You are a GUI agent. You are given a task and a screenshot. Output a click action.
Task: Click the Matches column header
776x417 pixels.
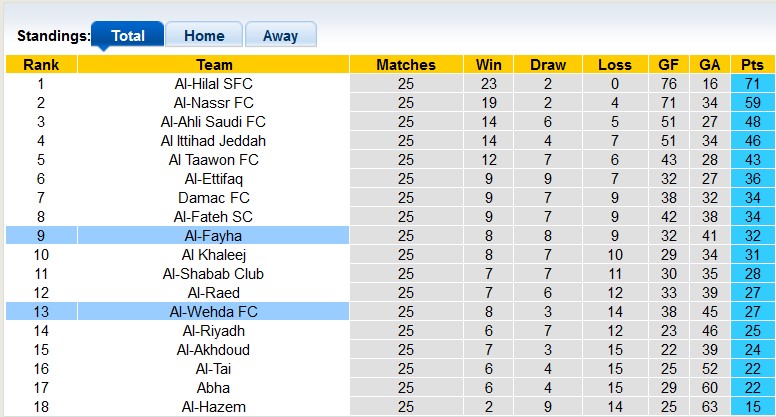point(405,65)
